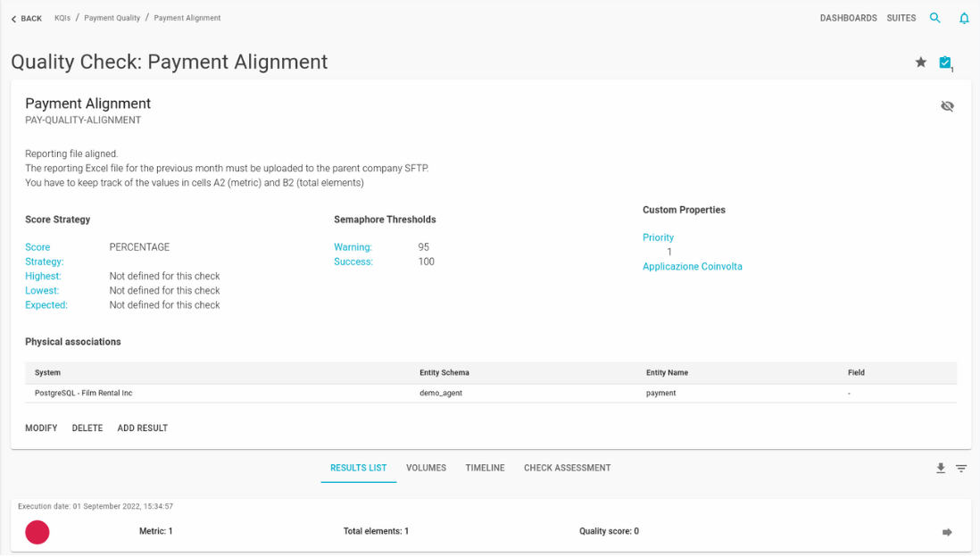This screenshot has height=557, width=980.
Task: Click the PostgreSQL - Film Rental Inc cell
Action: [x=83, y=394]
